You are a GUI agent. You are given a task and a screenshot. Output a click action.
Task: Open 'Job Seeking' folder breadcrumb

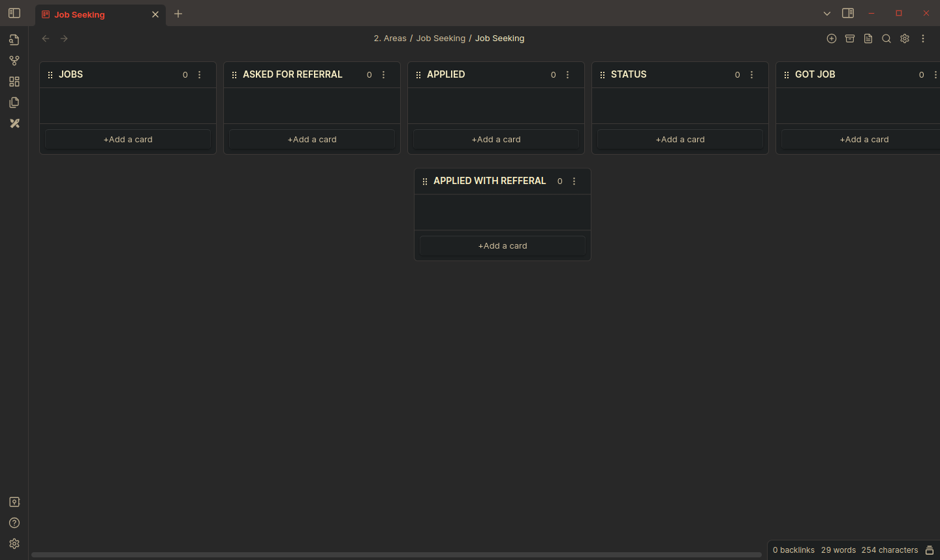[x=441, y=39]
